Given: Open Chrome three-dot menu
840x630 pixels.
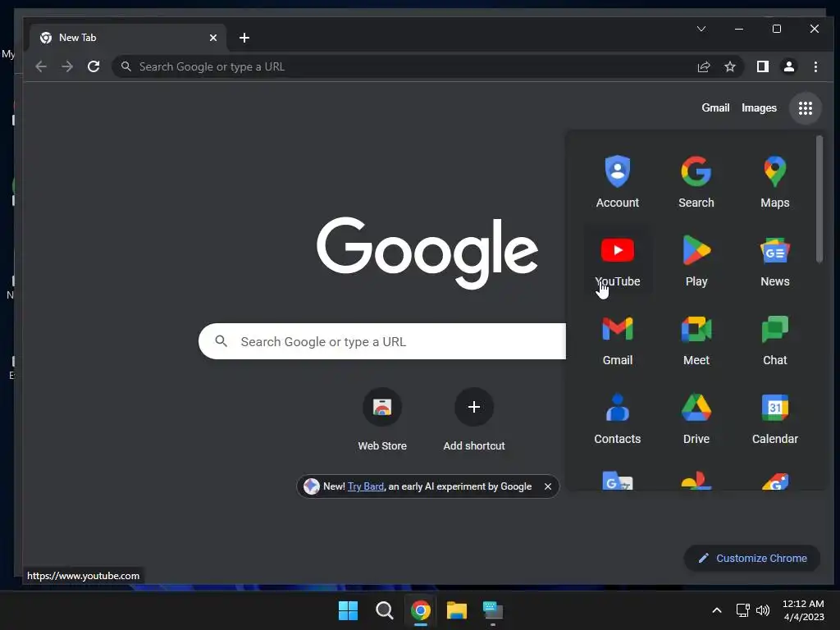Looking at the screenshot, I should [x=815, y=66].
